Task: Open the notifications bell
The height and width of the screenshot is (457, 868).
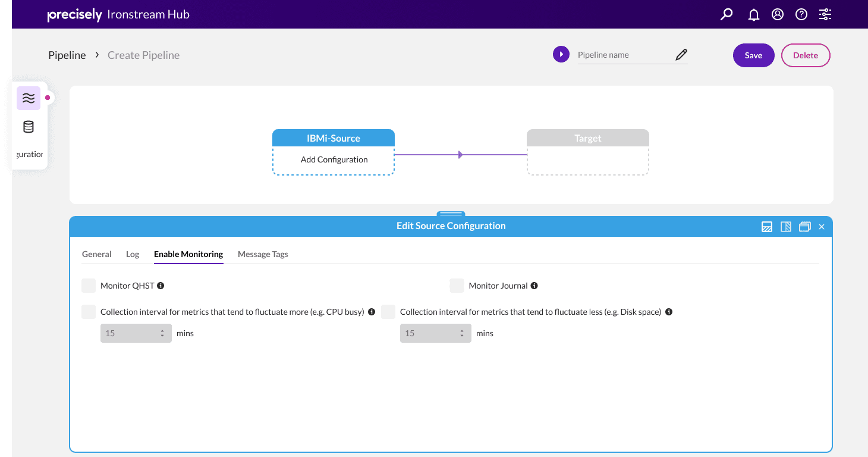Action: (754, 14)
